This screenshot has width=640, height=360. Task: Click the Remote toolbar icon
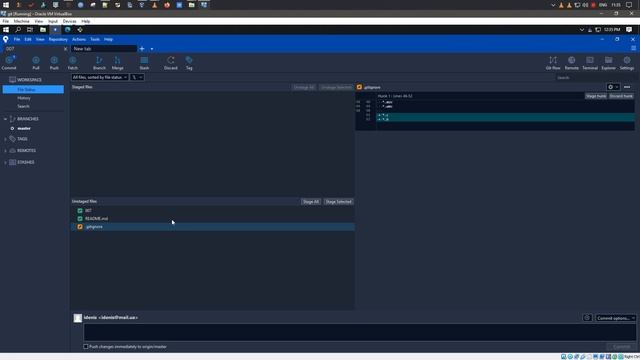pos(571,63)
